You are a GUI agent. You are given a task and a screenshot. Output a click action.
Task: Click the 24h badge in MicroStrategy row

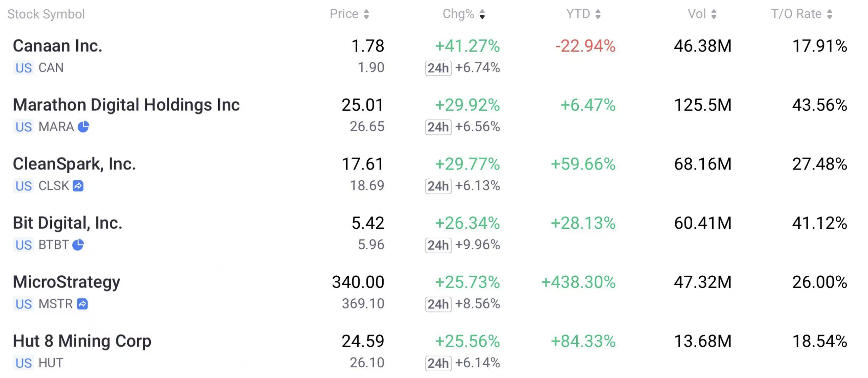click(438, 304)
